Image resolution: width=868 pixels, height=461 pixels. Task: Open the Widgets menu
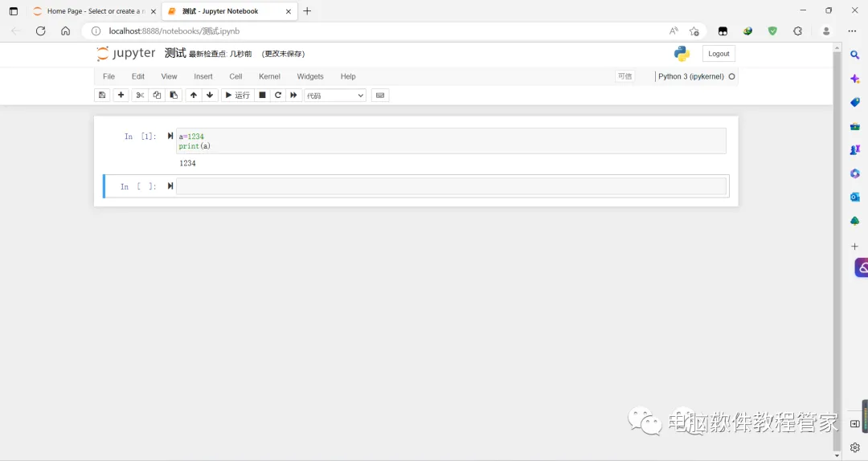tap(310, 76)
